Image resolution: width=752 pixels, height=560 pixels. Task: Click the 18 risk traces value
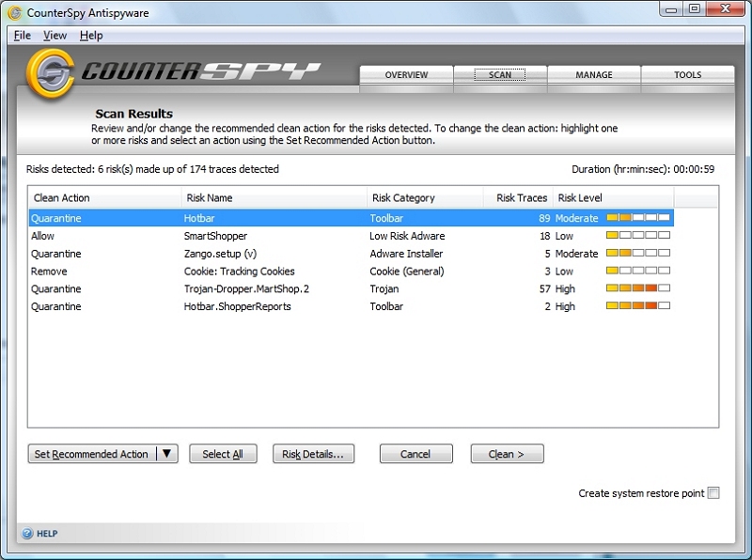tap(544, 236)
